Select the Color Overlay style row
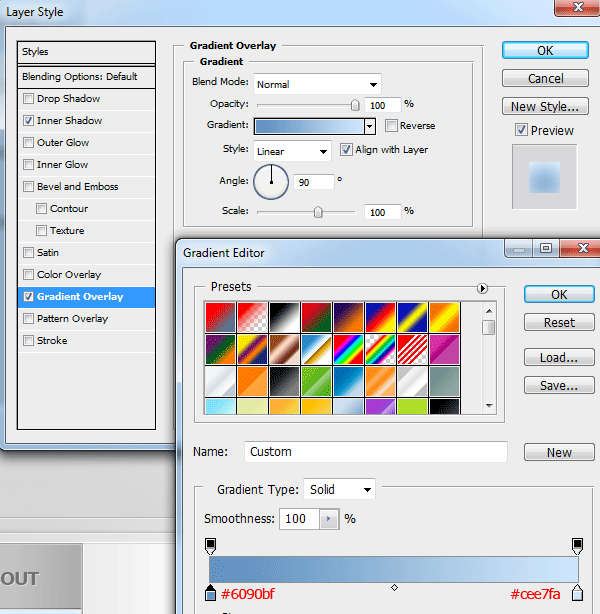This screenshot has width=600, height=614. coord(86,274)
